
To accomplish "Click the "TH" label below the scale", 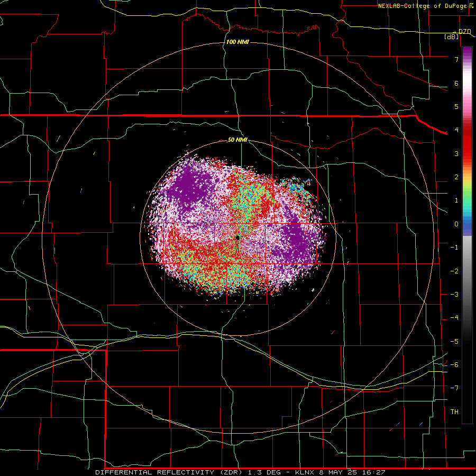I will click(x=454, y=412).
